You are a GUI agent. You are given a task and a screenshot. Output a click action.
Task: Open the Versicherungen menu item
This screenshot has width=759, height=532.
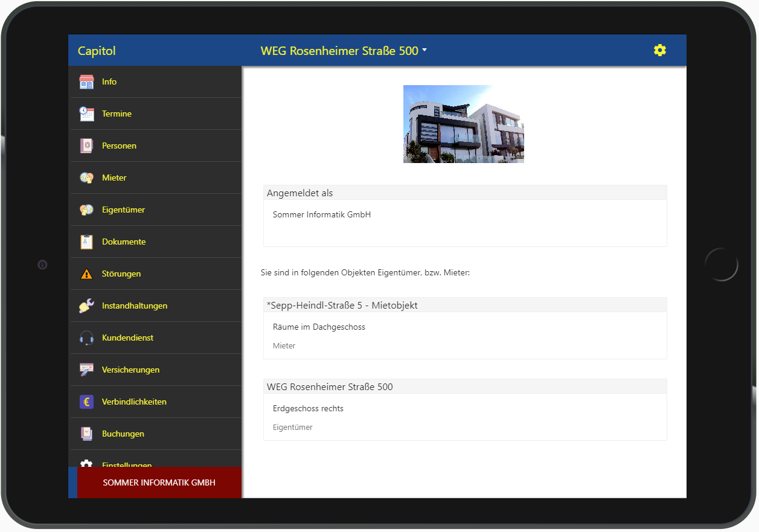pyautogui.click(x=130, y=370)
